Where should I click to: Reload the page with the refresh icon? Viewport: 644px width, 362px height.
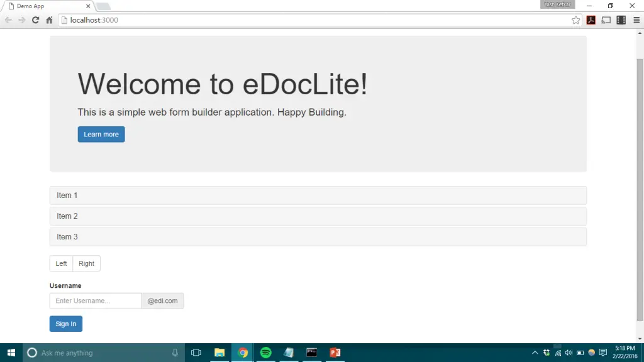tap(36, 20)
